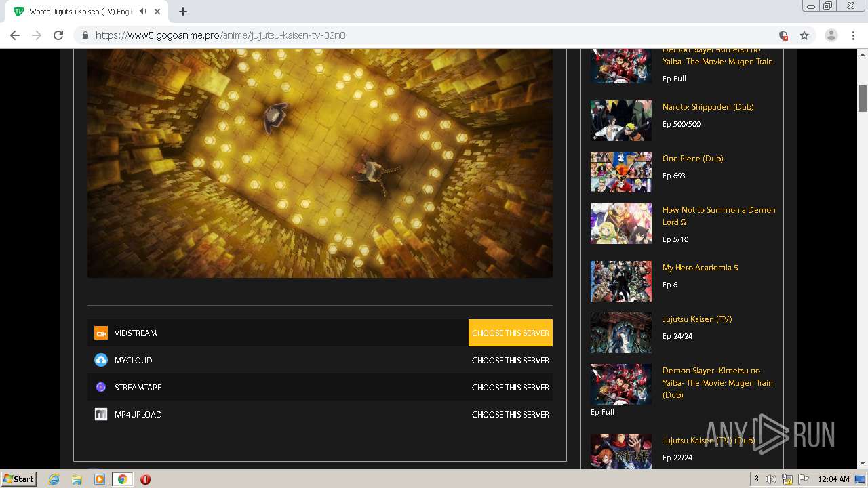
Task: Open the Chrome three-dot menu
Action: click(x=853, y=35)
